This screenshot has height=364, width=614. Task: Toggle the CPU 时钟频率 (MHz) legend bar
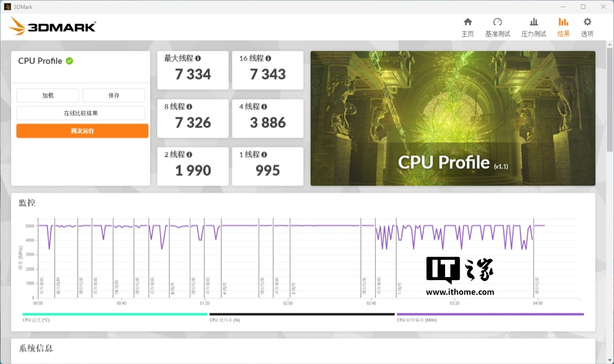pyautogui.click(x=490, y=314)
